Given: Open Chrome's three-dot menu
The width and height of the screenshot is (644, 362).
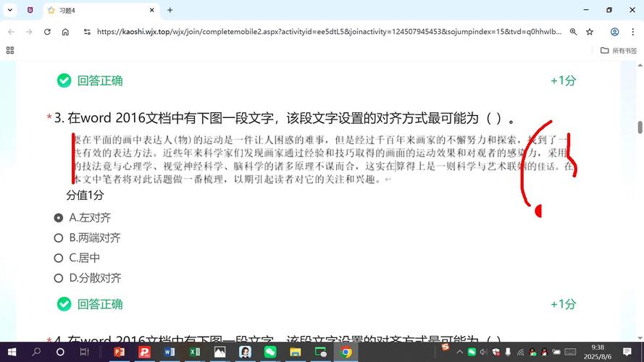Looking at the screenshot, I should pos(632,32).
